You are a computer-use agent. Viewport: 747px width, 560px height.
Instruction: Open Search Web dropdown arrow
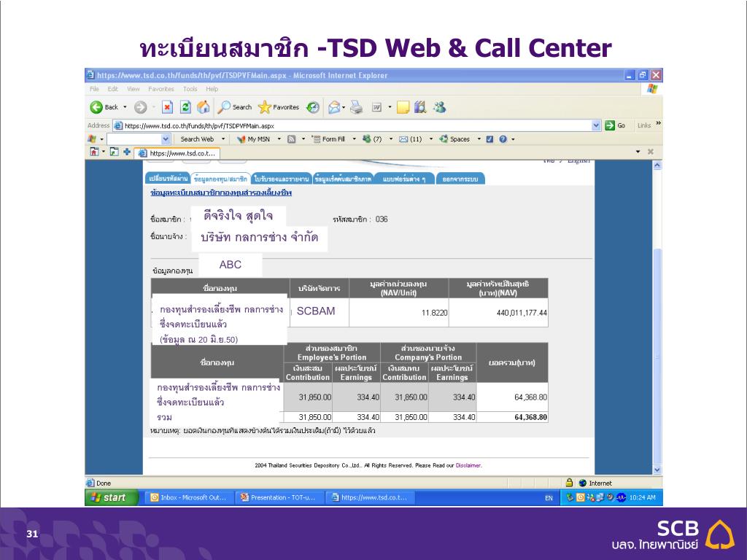(223, 139)
